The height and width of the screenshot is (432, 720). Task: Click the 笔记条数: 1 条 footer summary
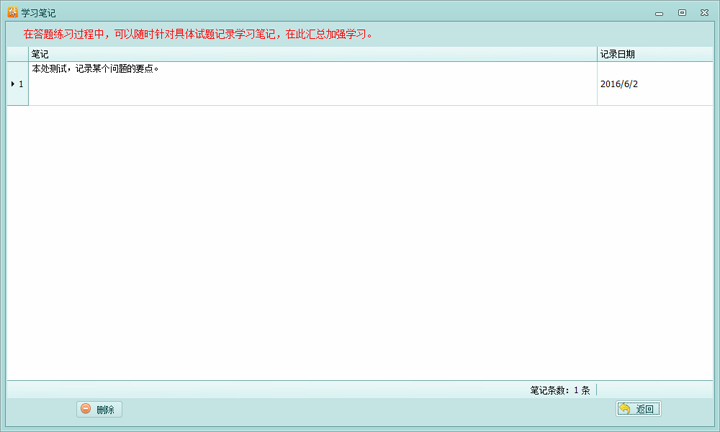tap(559, 390)
